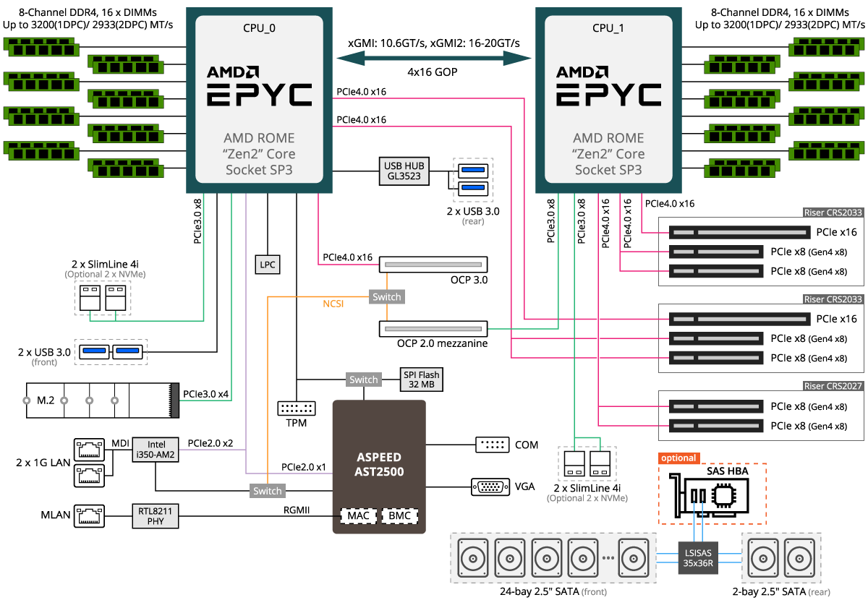868x600 pixels.
Task: Click the AMD EPYC logo on CPU_0
Action: click(x=260, y=87)
